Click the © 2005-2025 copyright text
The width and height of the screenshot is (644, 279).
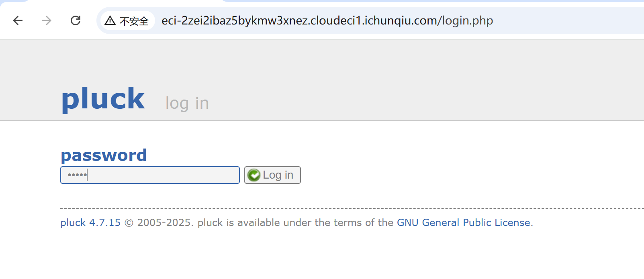coord(159,223)
